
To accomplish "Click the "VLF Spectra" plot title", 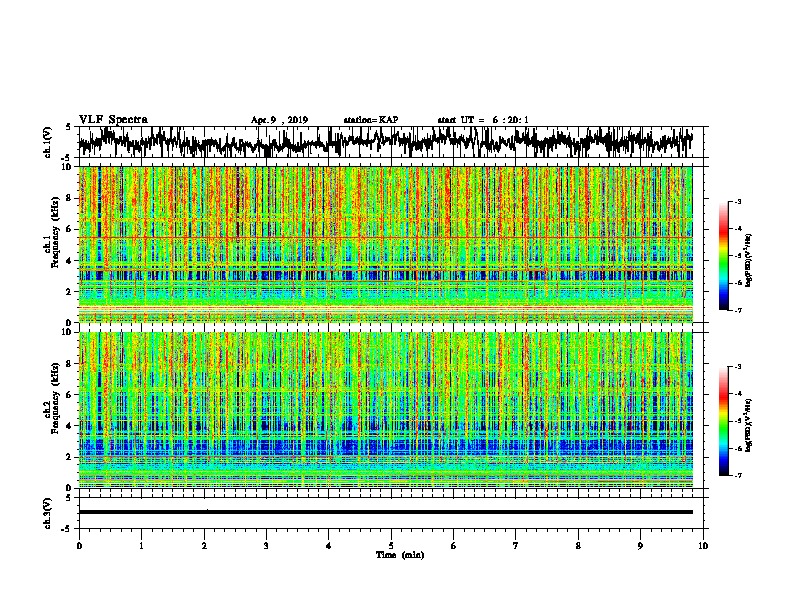I will (x=113, y=120).
